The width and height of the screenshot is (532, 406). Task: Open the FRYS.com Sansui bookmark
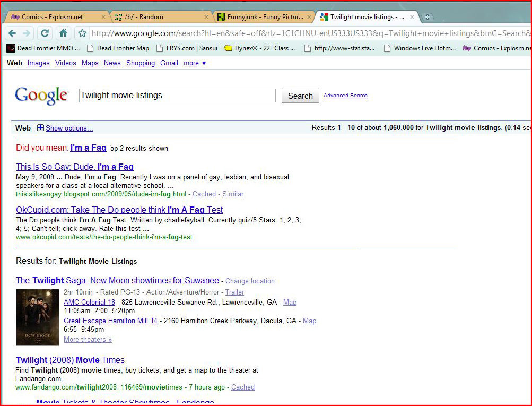pos(187,48)
